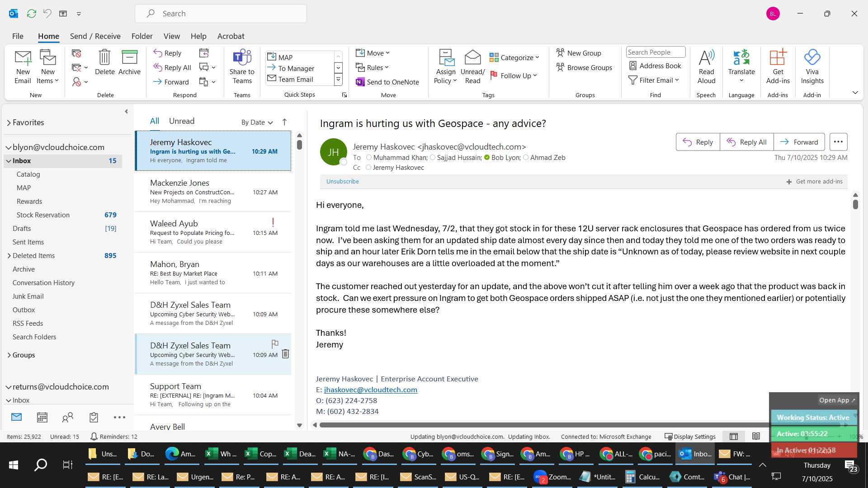Screen dimensions: 868x488
Task: Open the Help tab
Action: pyautogui.click(x=198, y=36)
